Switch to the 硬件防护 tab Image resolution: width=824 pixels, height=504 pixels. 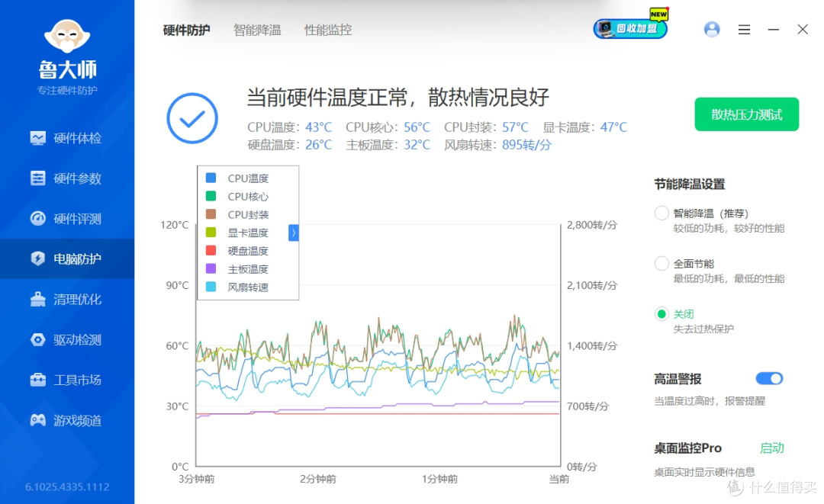click(x=187, y=30)
